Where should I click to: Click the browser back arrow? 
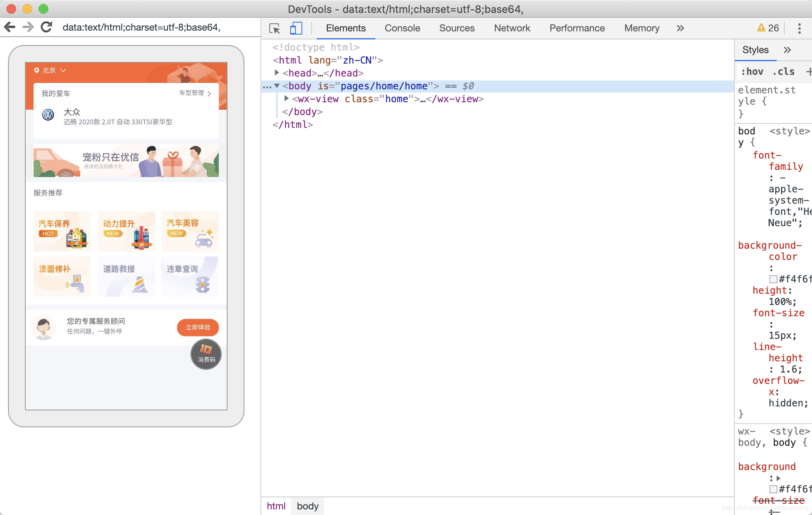(10, 27)
